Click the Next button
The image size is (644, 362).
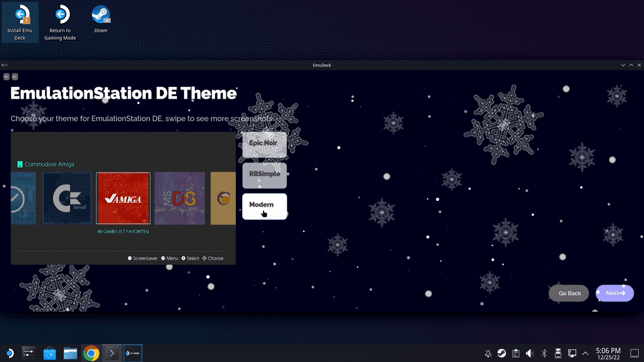pyautogui.click(x=615, y=293)
